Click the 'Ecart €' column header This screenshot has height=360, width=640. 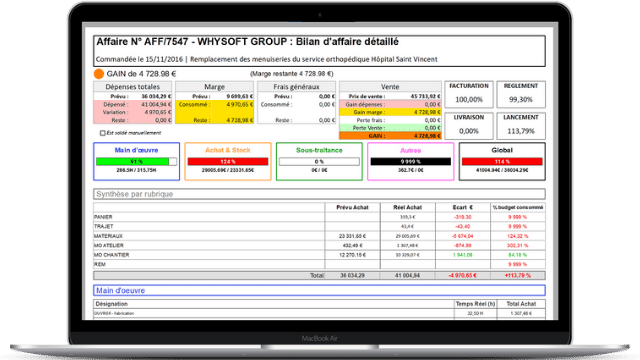(462, 207)
